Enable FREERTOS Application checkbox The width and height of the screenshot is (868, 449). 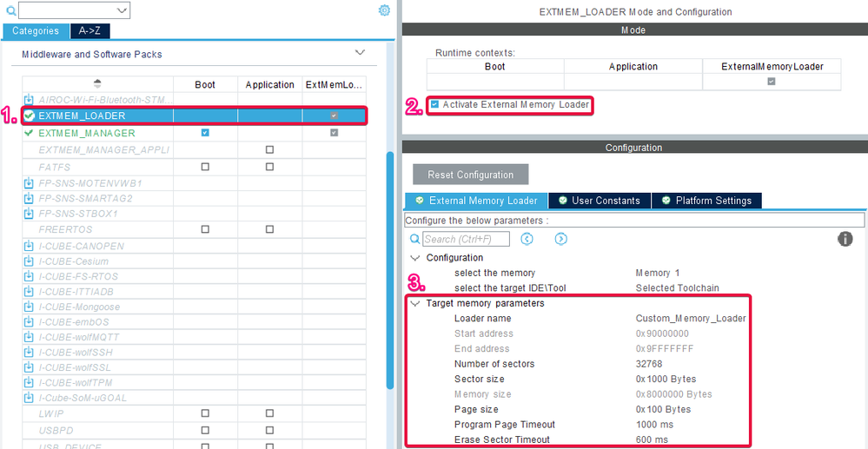click(x=269, y=228)
